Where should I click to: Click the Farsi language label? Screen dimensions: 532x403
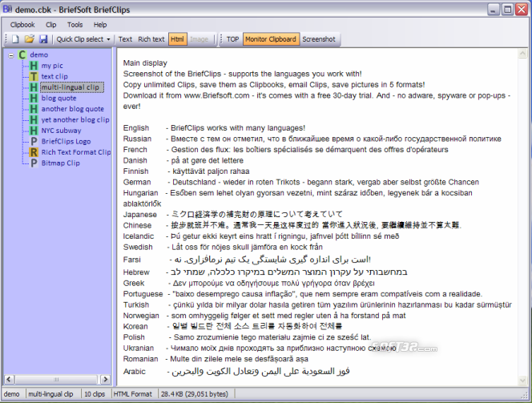131,260
